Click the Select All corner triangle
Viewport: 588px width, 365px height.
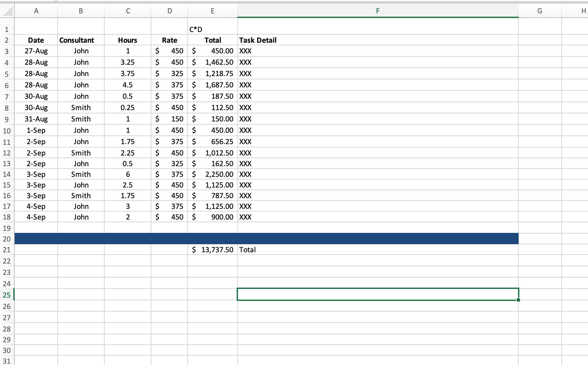[7, 11]
